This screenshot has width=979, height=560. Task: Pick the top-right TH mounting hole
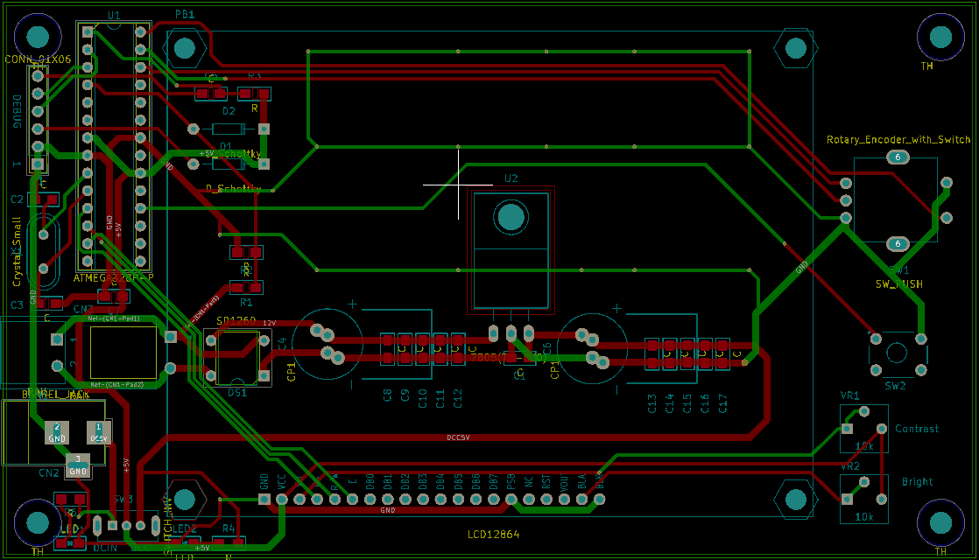941,36
